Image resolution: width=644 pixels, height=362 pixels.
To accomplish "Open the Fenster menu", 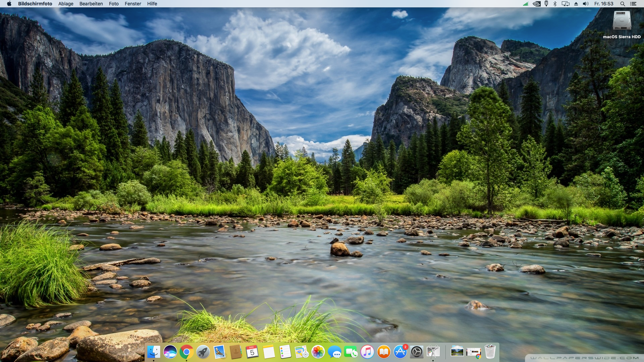I will pos(133,4).
